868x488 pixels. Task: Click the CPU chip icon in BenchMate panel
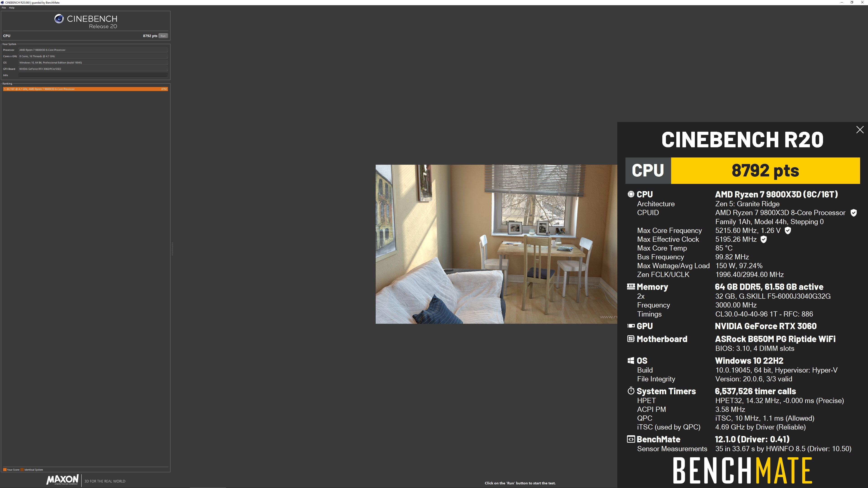(x=631, y=194)
